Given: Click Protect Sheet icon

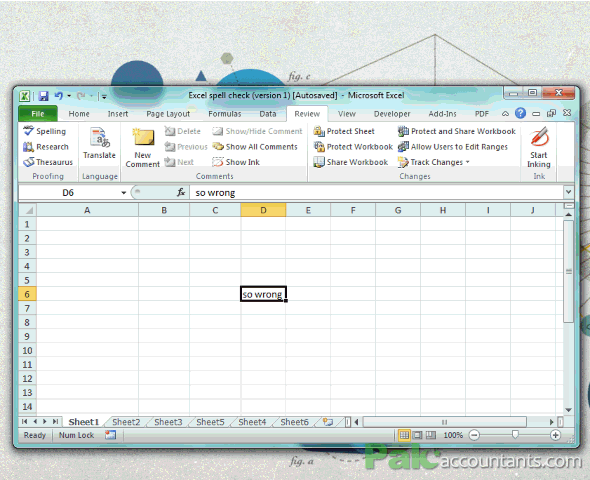Looking at the screenshot, I should [319, 131].
